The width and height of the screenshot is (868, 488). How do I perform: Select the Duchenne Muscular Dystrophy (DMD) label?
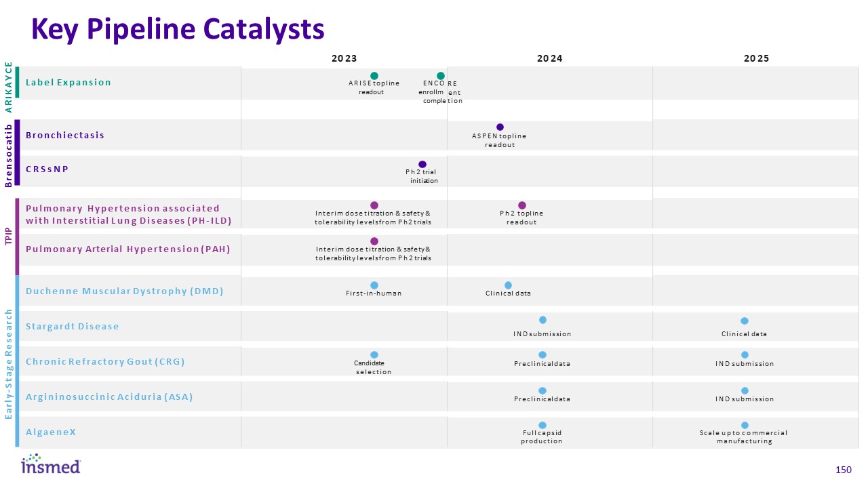tap(125, 291)
